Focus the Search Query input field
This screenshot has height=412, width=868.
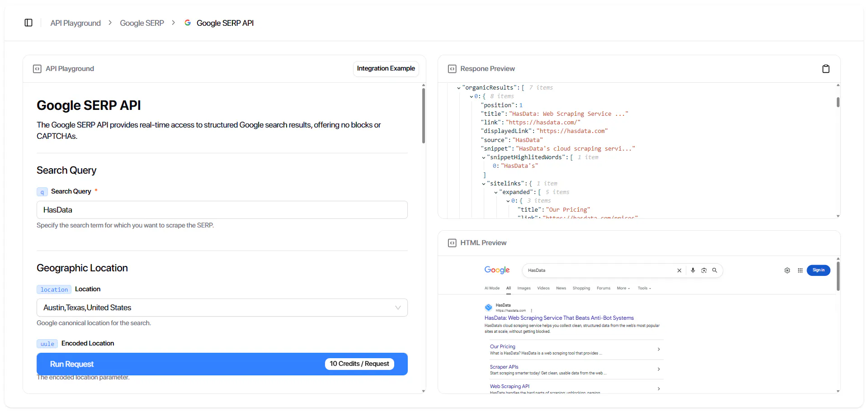(222, 210)
